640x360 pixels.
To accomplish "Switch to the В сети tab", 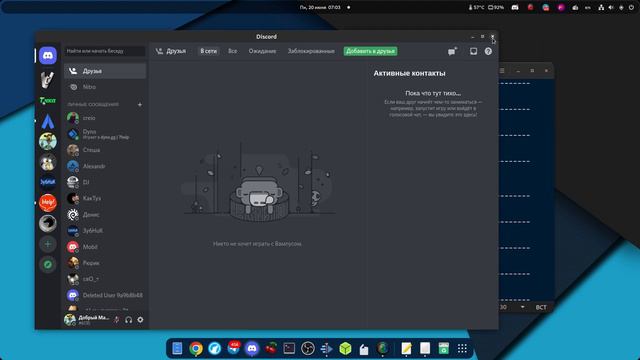I will coord(209,51).
